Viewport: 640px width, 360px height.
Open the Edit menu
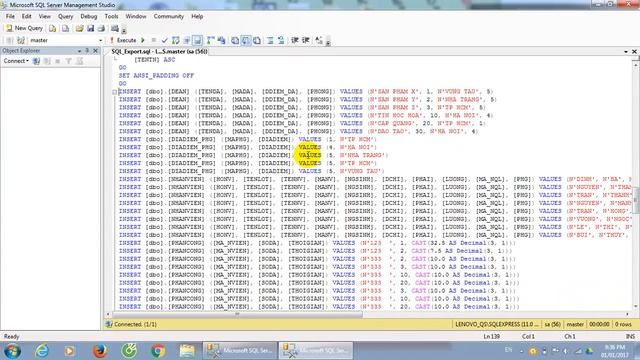(x=27, y=16)
